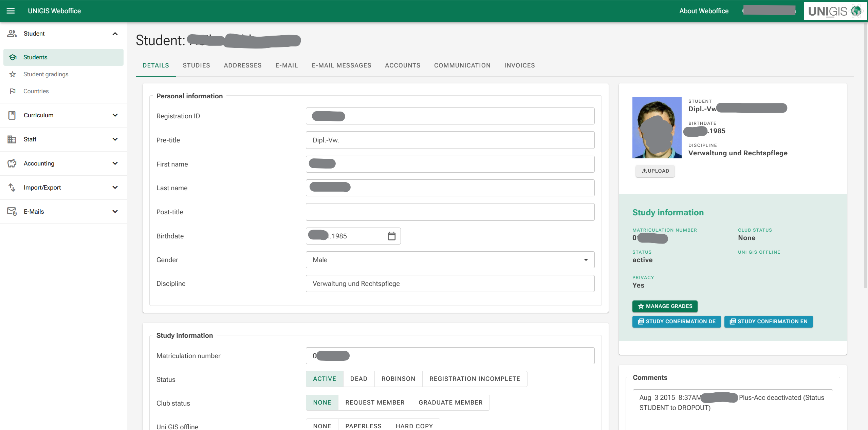Click the page vertical scrollbar
Image resolution: width=868 pixels, height=430 pixels.
point(865,155)
